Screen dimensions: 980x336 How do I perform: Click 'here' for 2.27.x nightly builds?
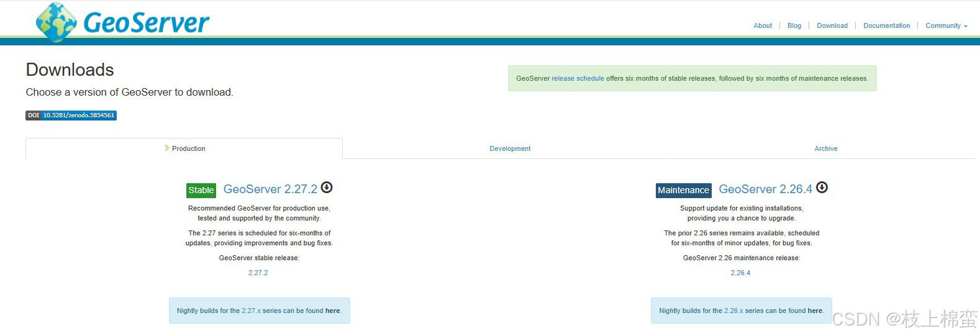point(333,311)
